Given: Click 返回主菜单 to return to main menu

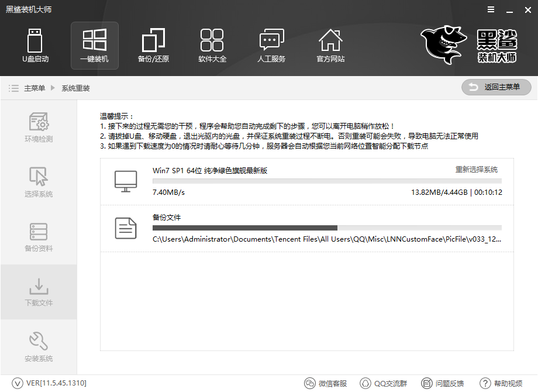Looking at the screenshot, I should (496, 87).
